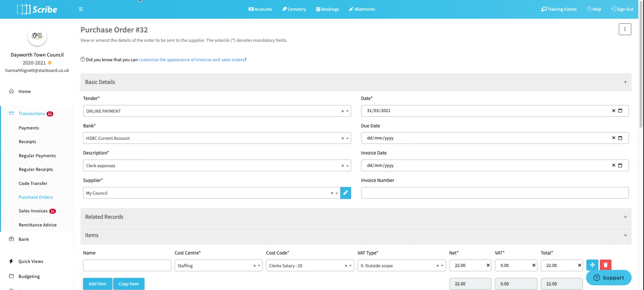Click the Add Item button
This screenshot has height=290, width=644.
tap(98, 284)
